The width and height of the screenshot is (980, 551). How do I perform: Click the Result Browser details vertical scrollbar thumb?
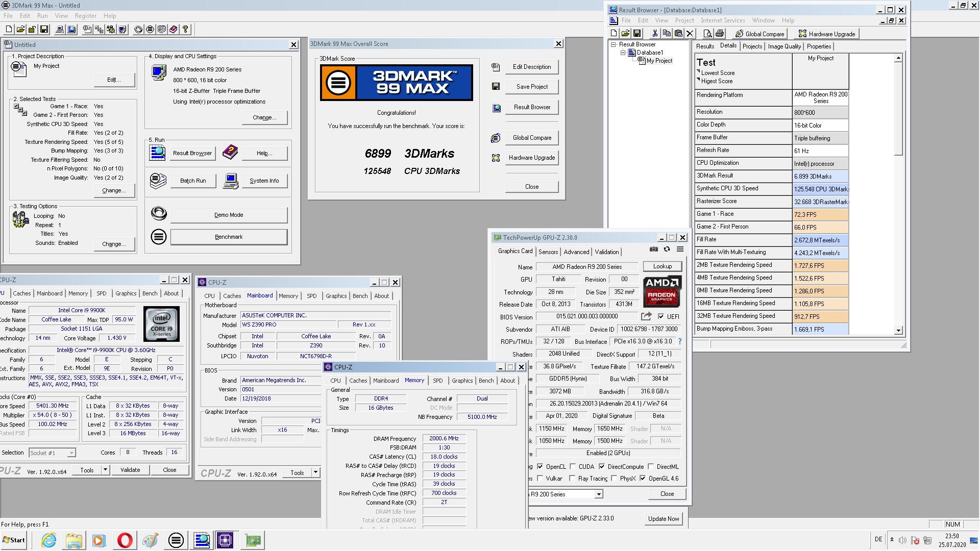point(898,109)
